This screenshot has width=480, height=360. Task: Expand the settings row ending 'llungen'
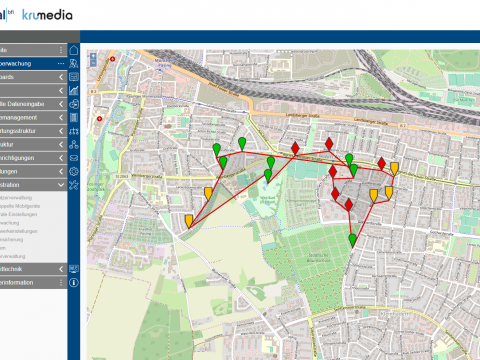click(61, 171)
